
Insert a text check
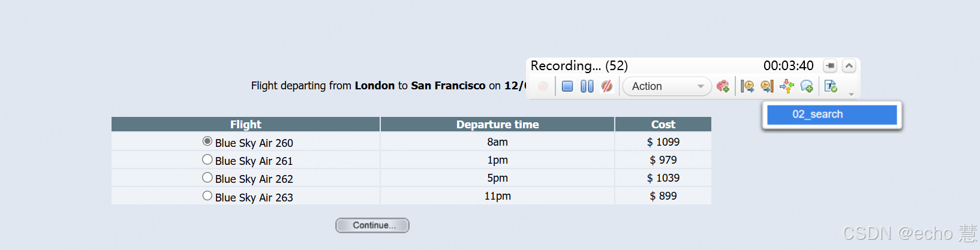pos(831,86)
